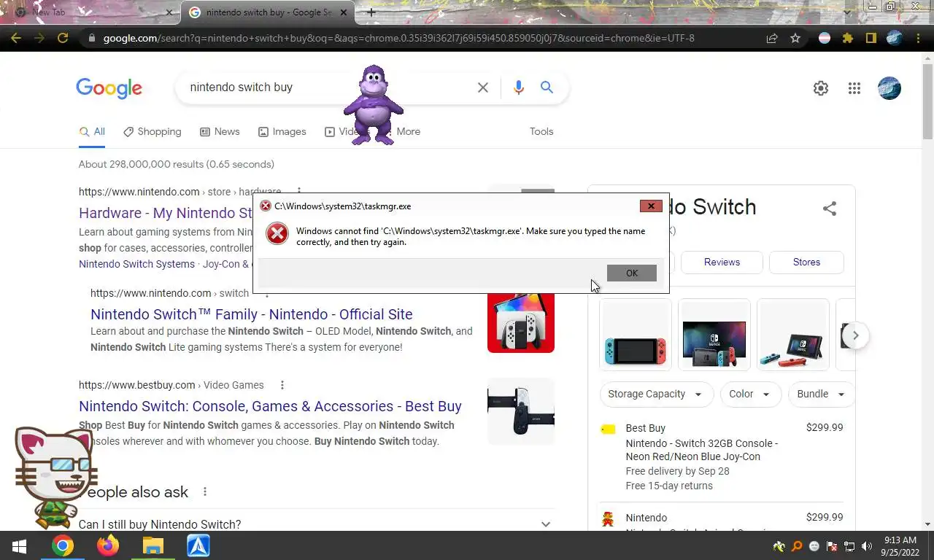Open the Extensions puzzle piece menu

click(x=847, y=38)
